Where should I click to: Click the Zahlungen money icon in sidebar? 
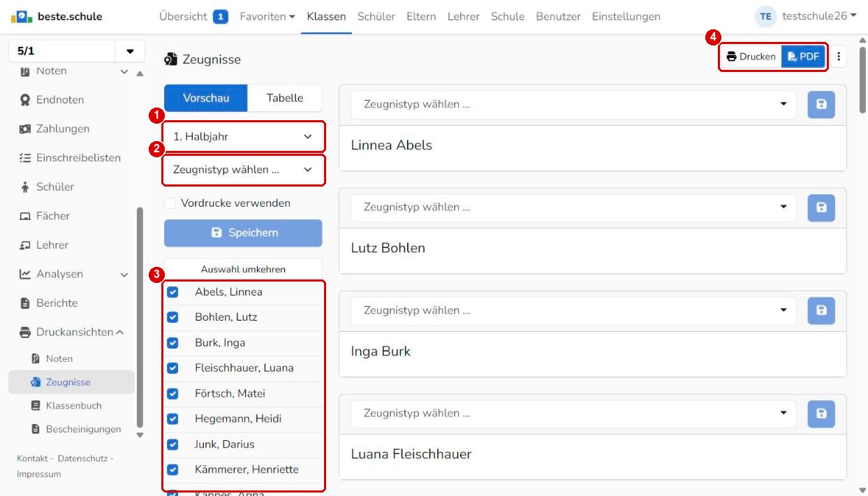25,129
